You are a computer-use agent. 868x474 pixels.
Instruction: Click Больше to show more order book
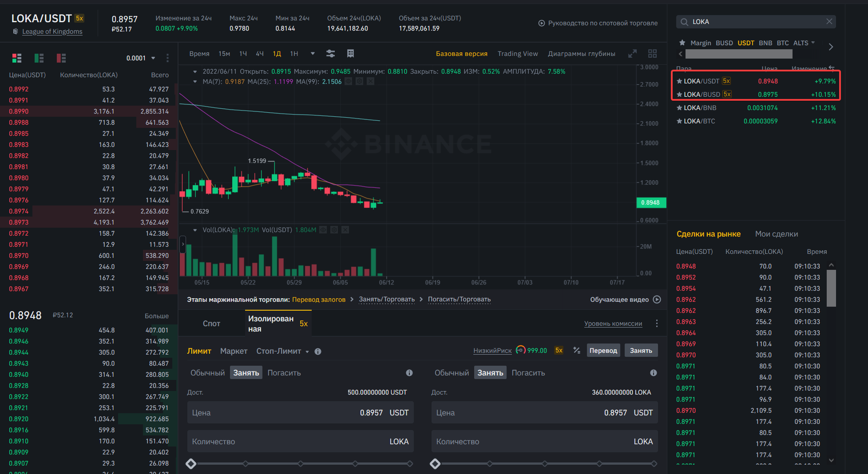click(157, 316)
